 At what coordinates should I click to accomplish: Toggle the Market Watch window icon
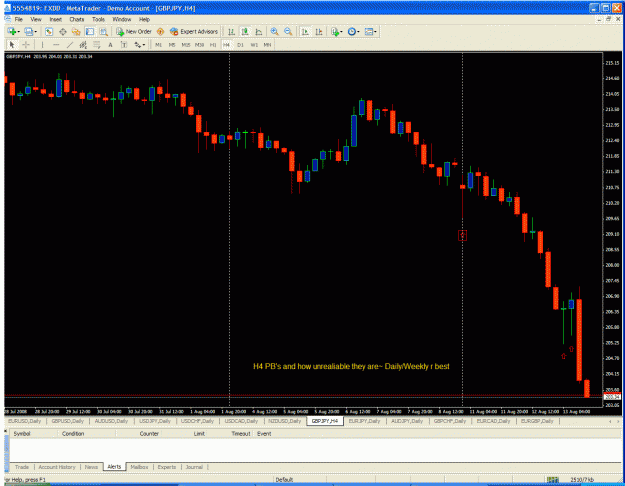point(49,31)
